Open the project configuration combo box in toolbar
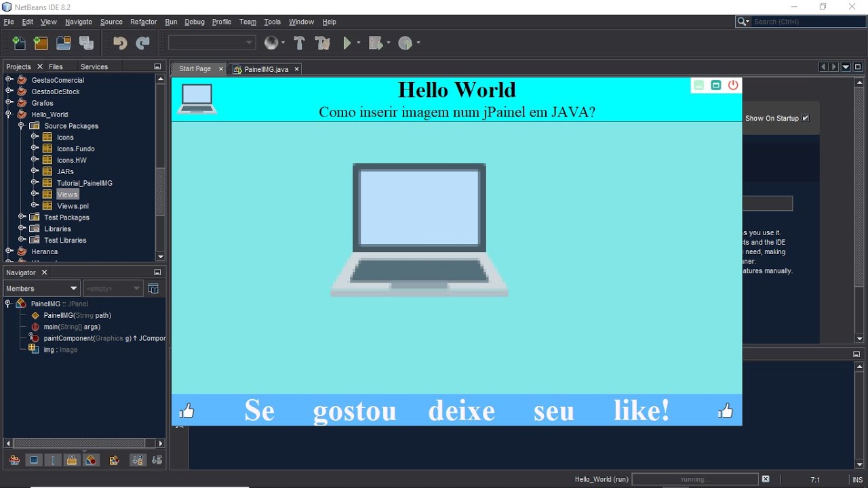 click(212, 43)
